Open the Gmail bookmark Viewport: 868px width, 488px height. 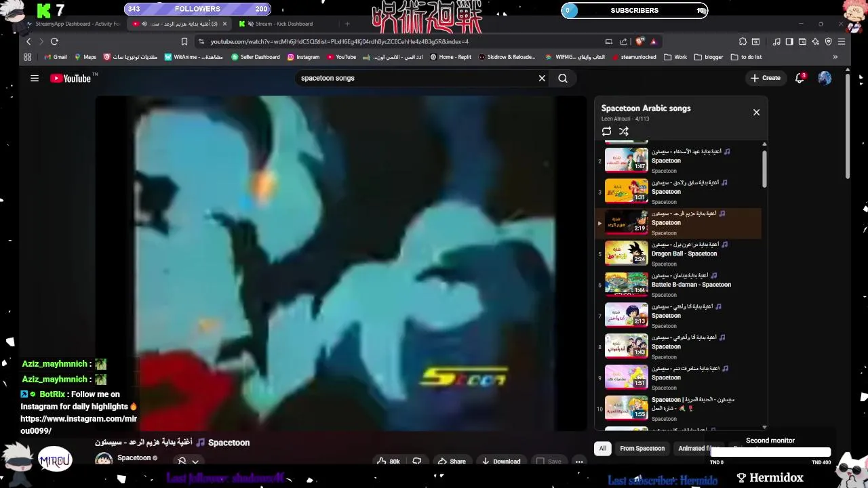(x=55, y=57)
